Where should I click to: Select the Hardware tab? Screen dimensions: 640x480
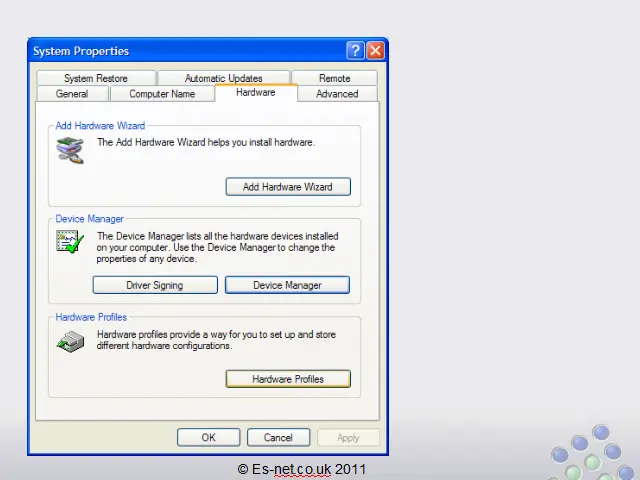(x=256, y=93)
